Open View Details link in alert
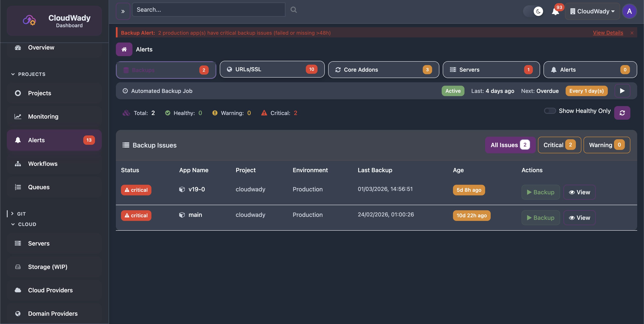Screen dimensions: 644x324 point(608,33)
